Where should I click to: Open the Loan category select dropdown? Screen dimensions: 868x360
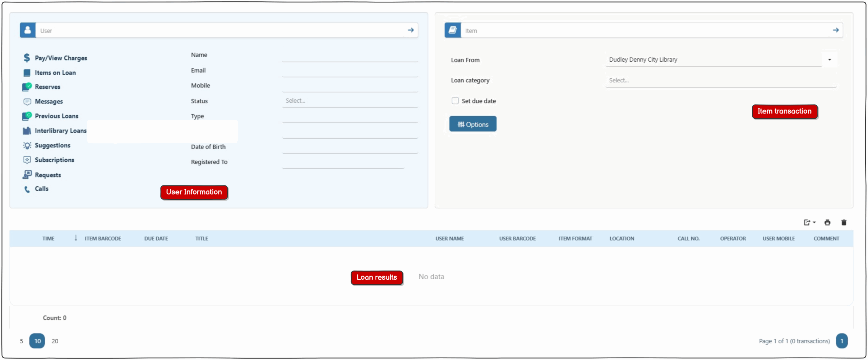(721, 80)
